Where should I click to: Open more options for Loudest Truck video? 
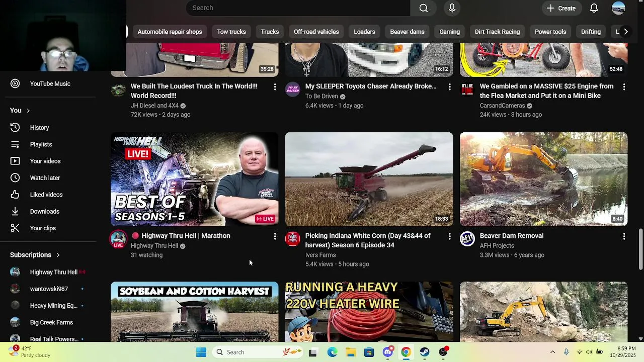point(275,87)
